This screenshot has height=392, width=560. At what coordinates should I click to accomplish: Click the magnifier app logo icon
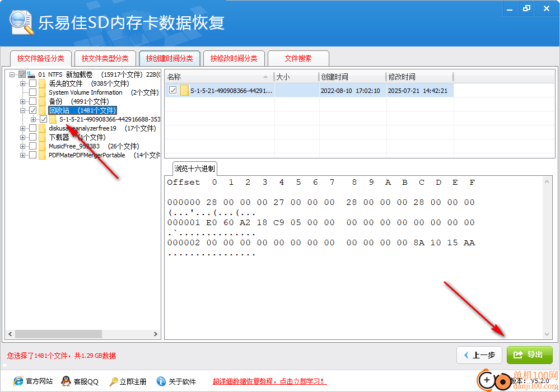(21, 23)
